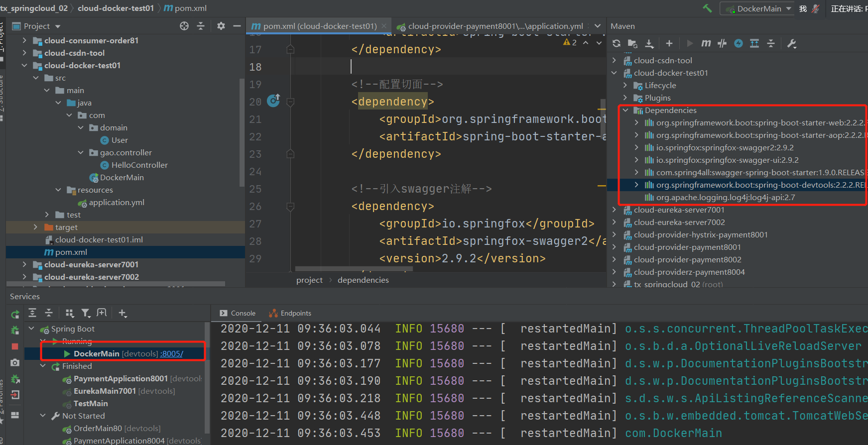Collapse Dependencies node in Maven panel
The image size is (868, 445).
[x=625, y=110]
